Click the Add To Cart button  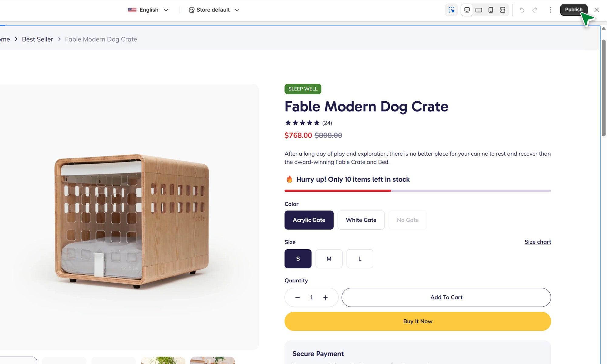click(446, 298)
